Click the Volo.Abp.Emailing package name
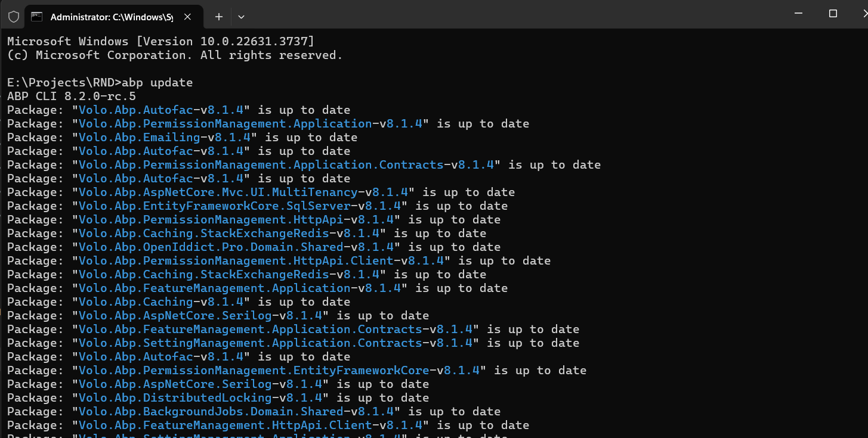 140,138
